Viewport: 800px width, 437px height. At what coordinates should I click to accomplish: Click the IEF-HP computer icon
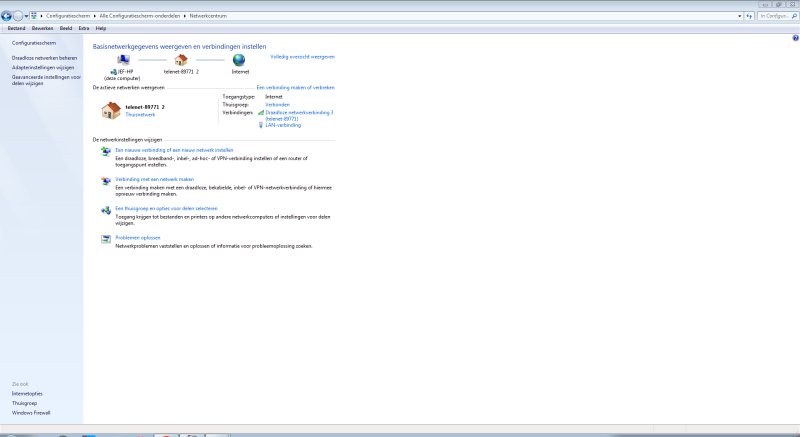click(124, 60)
